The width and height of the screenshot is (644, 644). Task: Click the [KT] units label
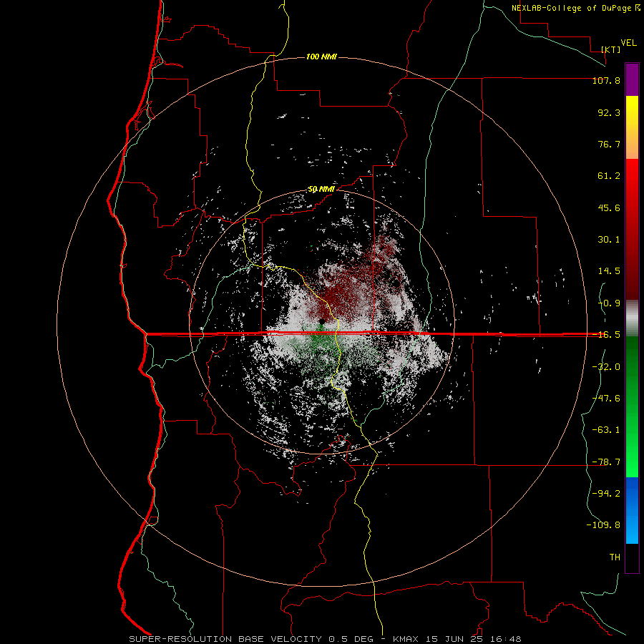coord(611,49)
